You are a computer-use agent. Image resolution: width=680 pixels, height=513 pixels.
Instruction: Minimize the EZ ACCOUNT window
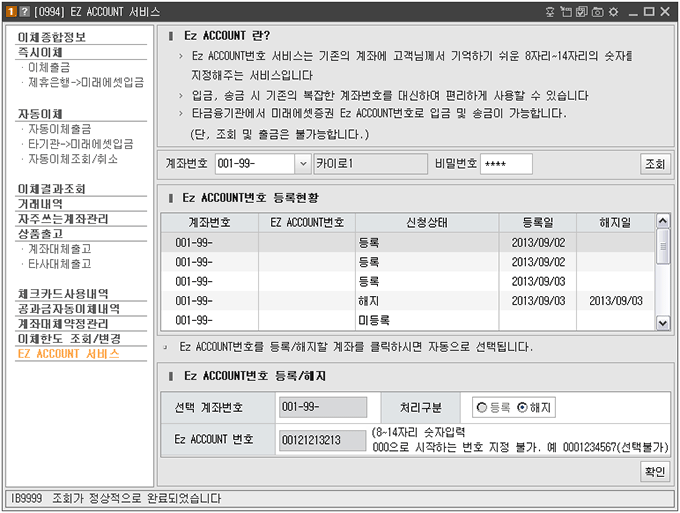click(633, 12)
